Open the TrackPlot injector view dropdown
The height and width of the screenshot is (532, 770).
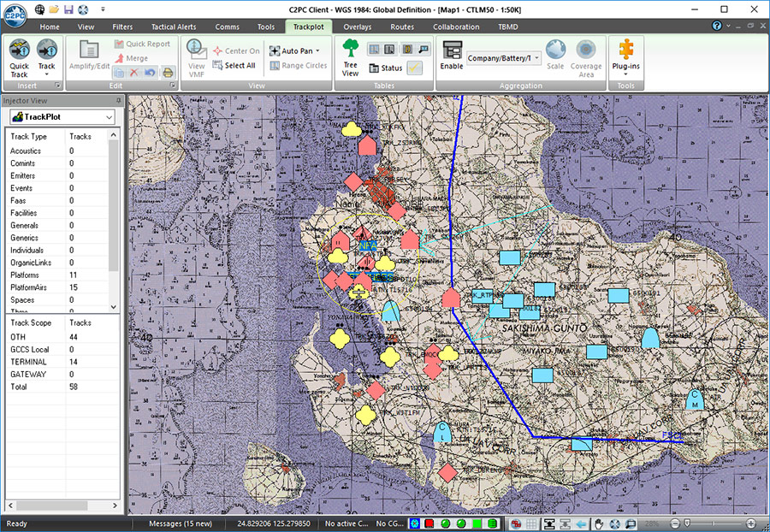pos(108,117)
